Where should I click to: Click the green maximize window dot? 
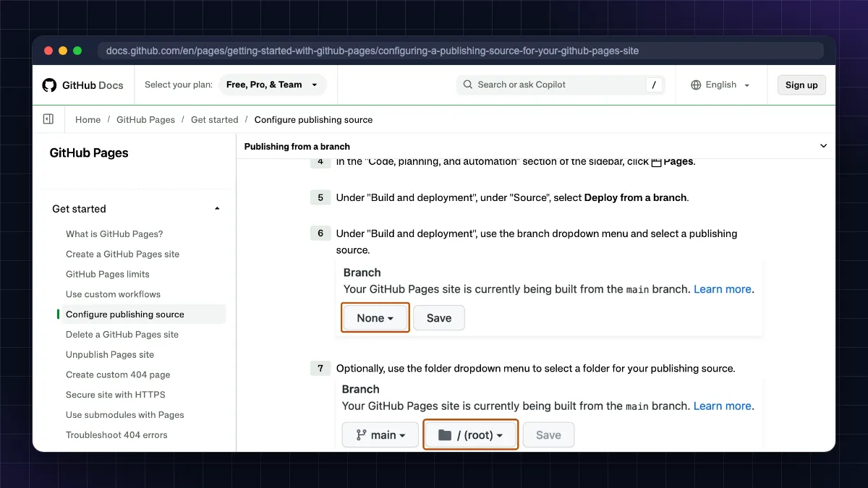[77, 51]
